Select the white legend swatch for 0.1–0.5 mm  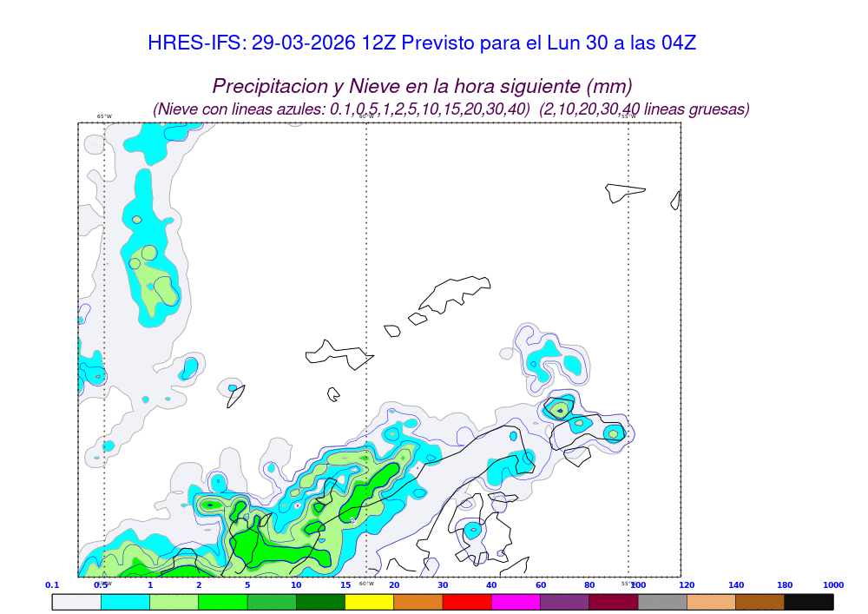click(x=76, y=602)
